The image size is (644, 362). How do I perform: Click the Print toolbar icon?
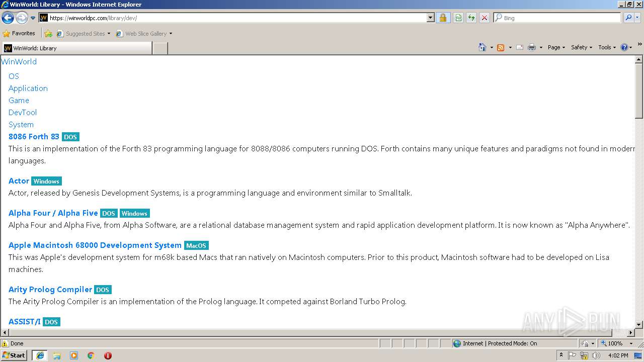click(532, 47)
